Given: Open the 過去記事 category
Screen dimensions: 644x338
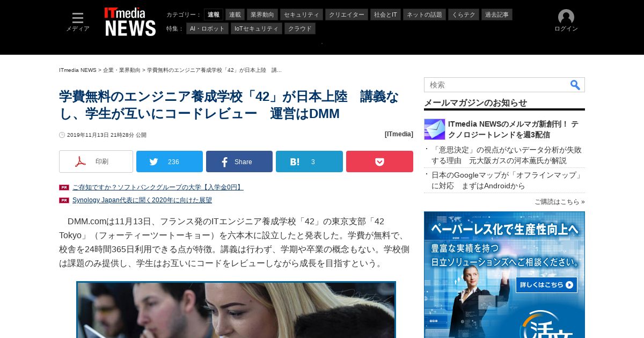Looking at the screenshot, I should click(497, 14).
